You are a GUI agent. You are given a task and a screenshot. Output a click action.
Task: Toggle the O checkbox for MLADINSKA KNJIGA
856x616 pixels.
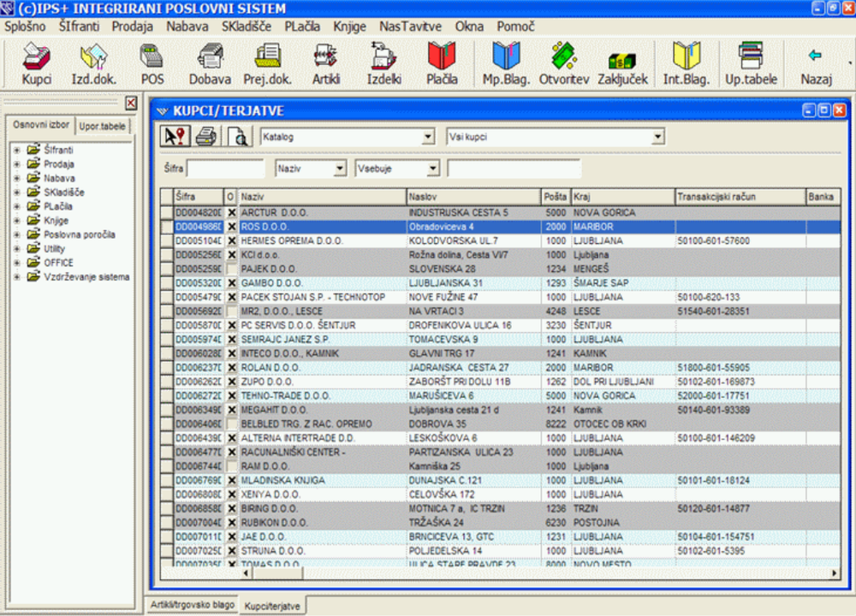click(231, 480)
